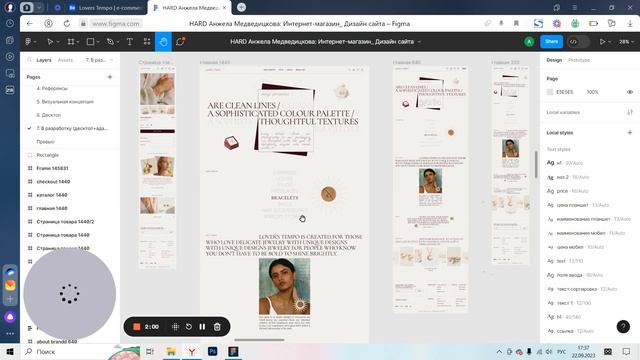
Task: Open the current page selector dropdown
Action: [x=100, y=60]
